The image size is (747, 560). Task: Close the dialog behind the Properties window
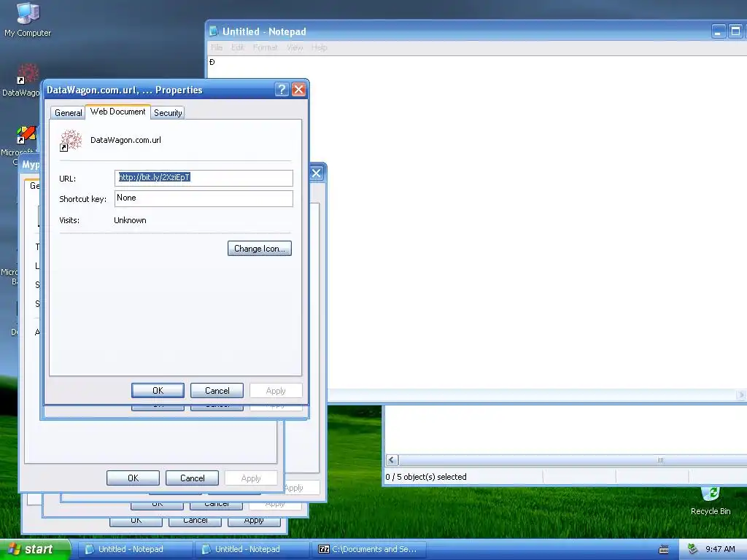click(x=317, y=174)
